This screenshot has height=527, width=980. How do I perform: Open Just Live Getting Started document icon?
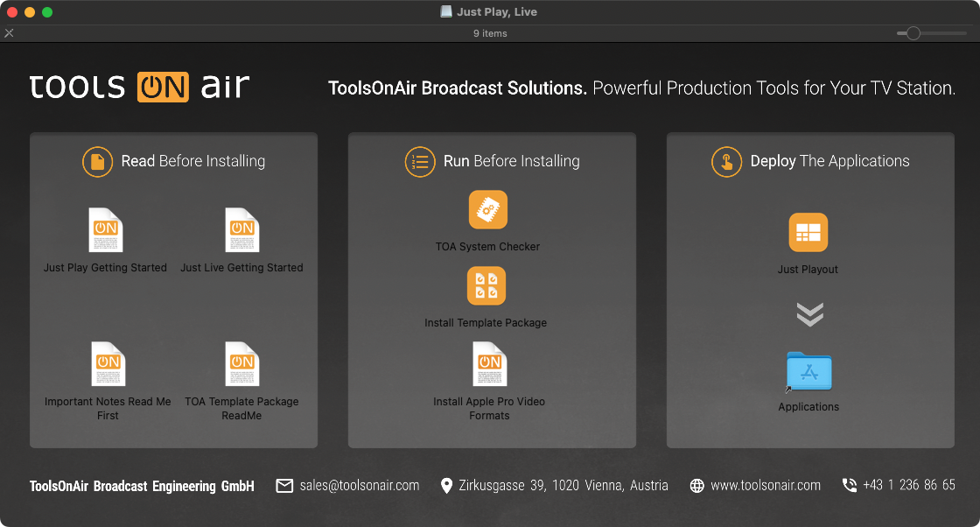pos(241,230)
